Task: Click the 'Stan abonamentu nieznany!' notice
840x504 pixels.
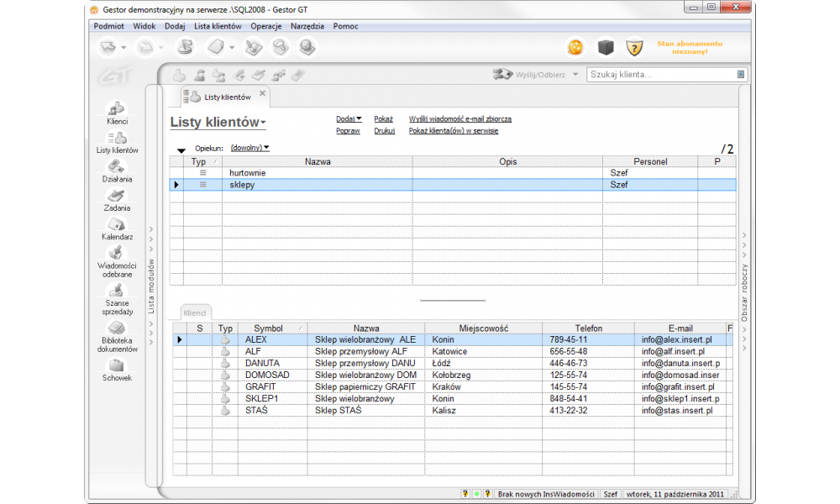Action: [x=690, y=48]
